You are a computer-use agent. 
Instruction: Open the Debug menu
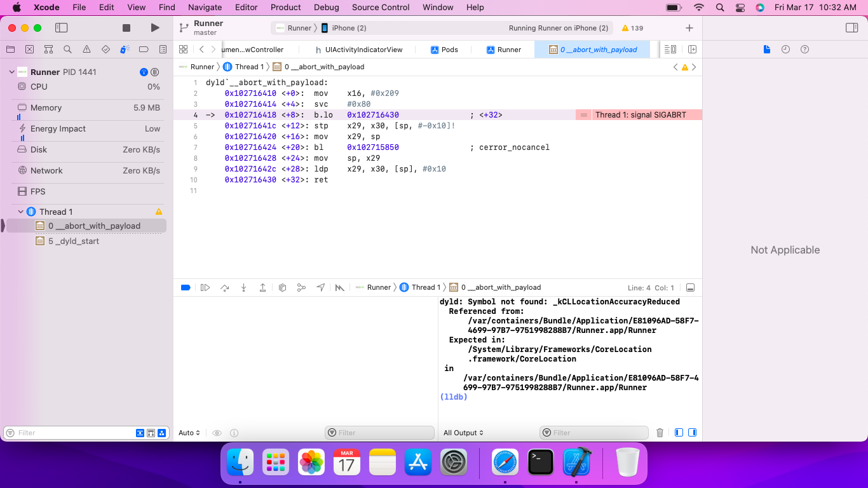pyautogui.click(x=326, y=8)
